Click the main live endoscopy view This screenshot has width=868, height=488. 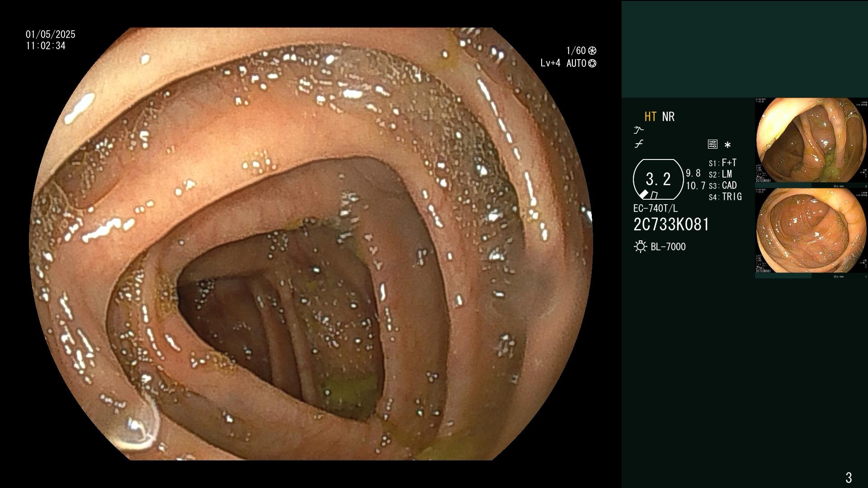click(x=311, y=244)
